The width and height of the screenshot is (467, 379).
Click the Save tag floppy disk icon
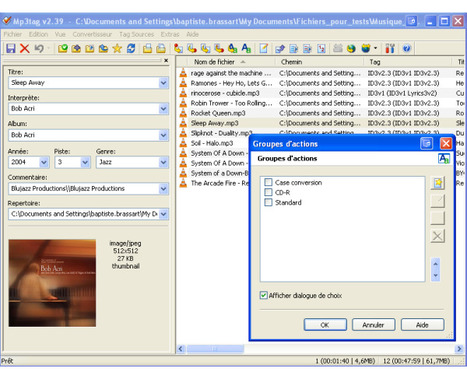pos(11,48)
